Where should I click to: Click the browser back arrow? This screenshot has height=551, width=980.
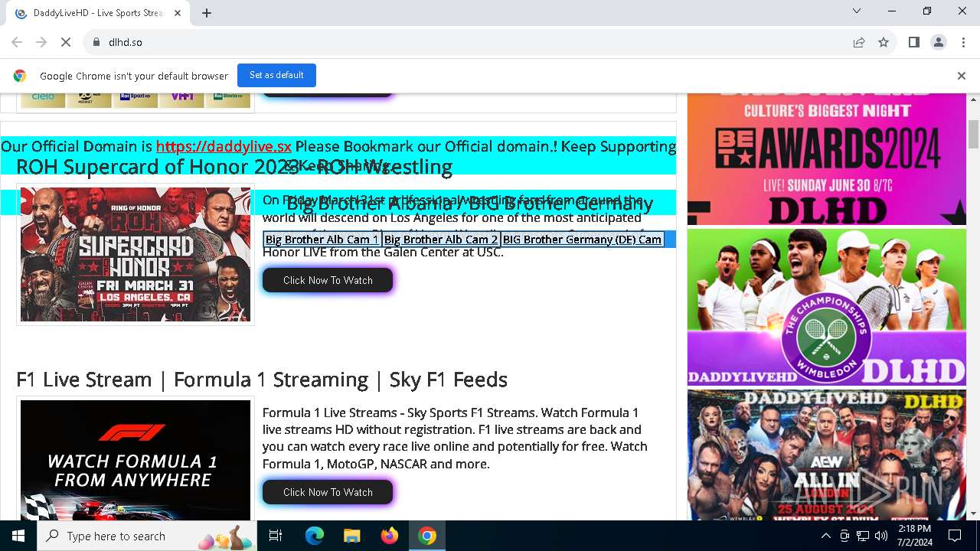tap(17, 42)
